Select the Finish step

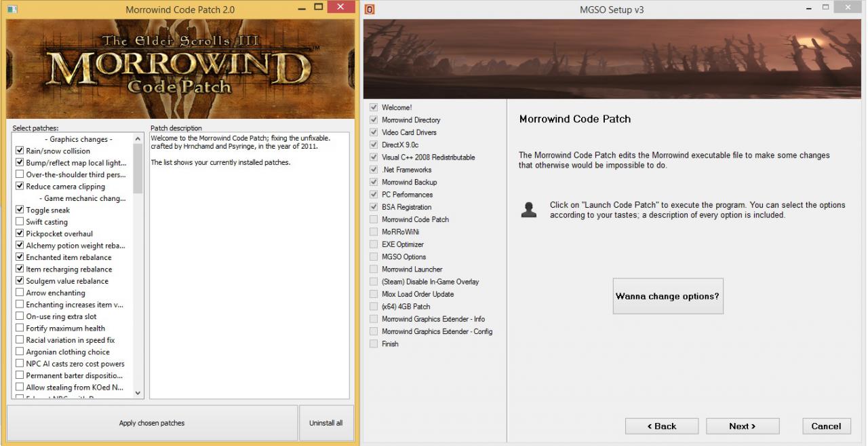384,344
